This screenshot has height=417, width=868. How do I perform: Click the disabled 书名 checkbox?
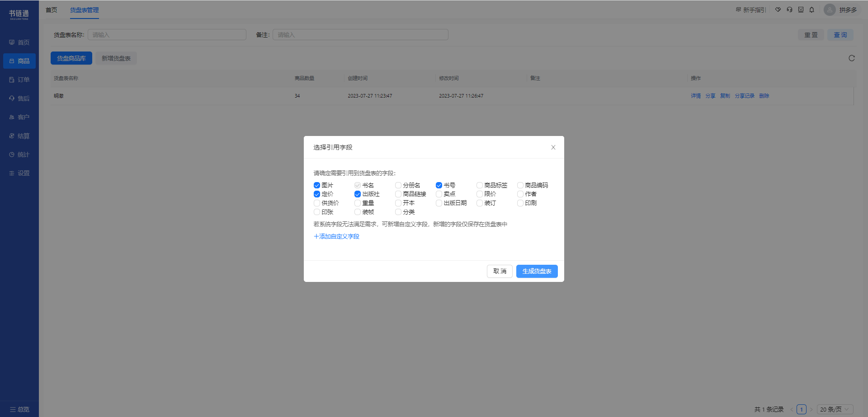tap(357, 185)
